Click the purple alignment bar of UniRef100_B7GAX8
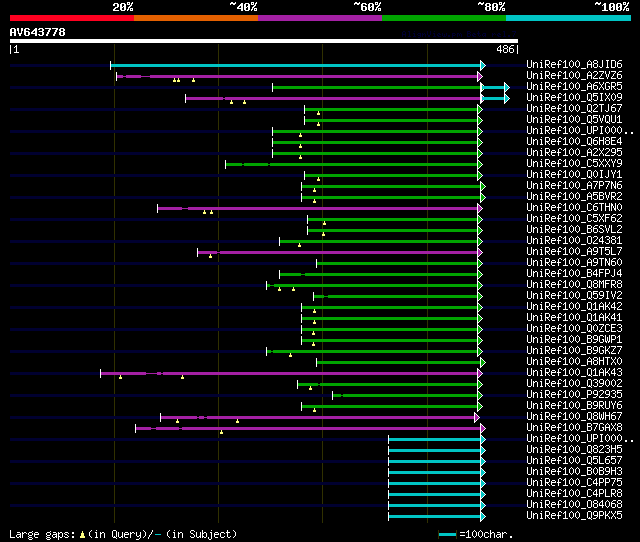 (308, 429)
